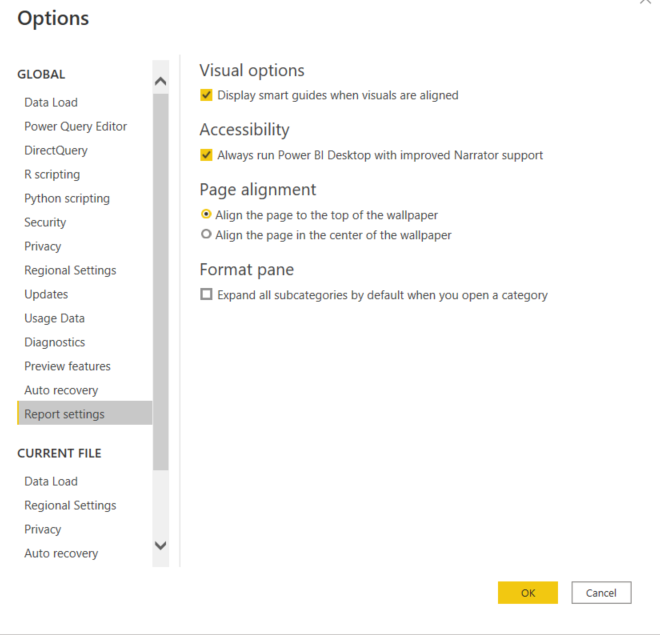This screenshot has width=660, height=635.
Task: Close the Options dialog
Action: pyautogui.click(x=645, y=2)
